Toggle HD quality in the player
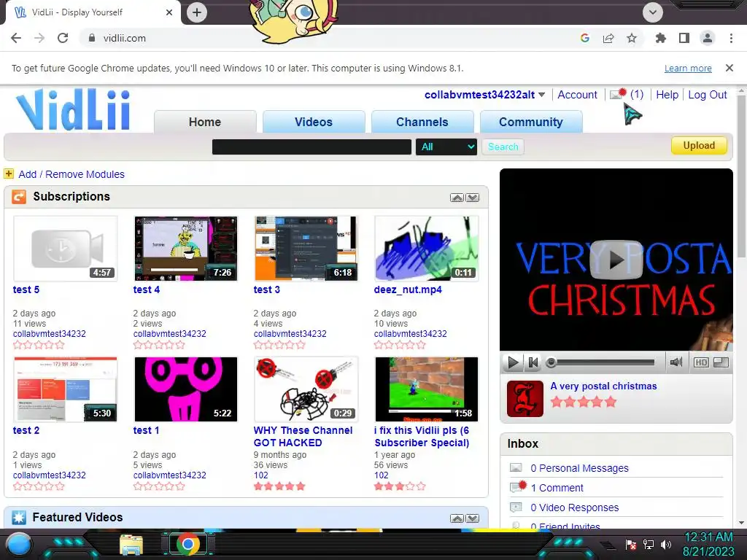 (701, 363)
